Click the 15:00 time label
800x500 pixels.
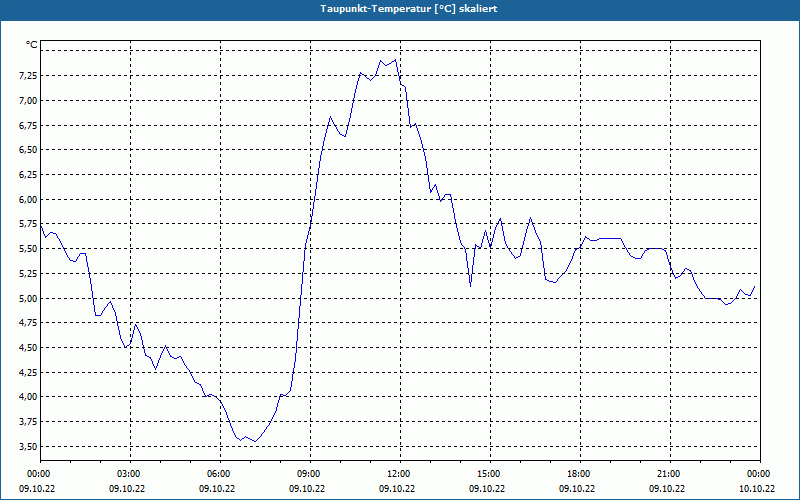click(x=490, y=474)
